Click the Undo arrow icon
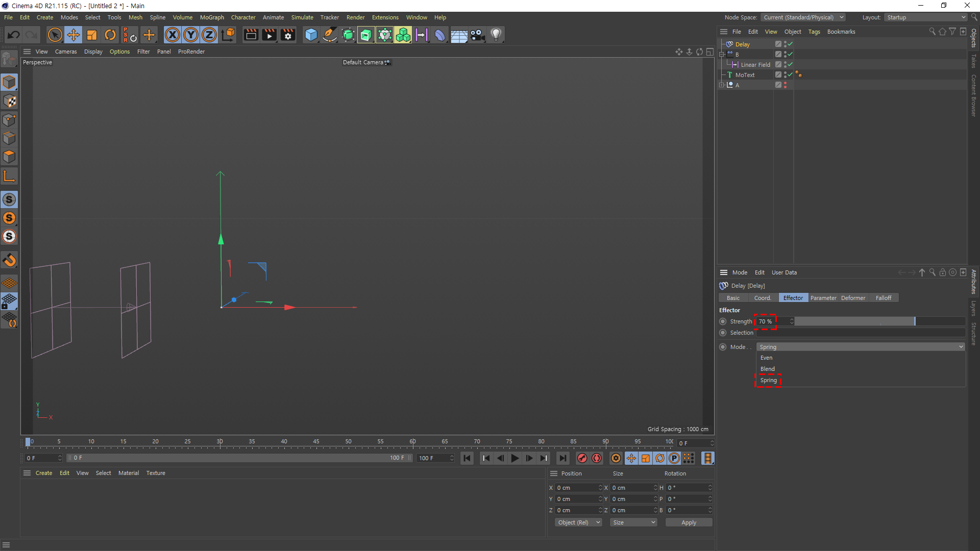The height and width of the screenshot is (551, 980). tap(14, 35)
